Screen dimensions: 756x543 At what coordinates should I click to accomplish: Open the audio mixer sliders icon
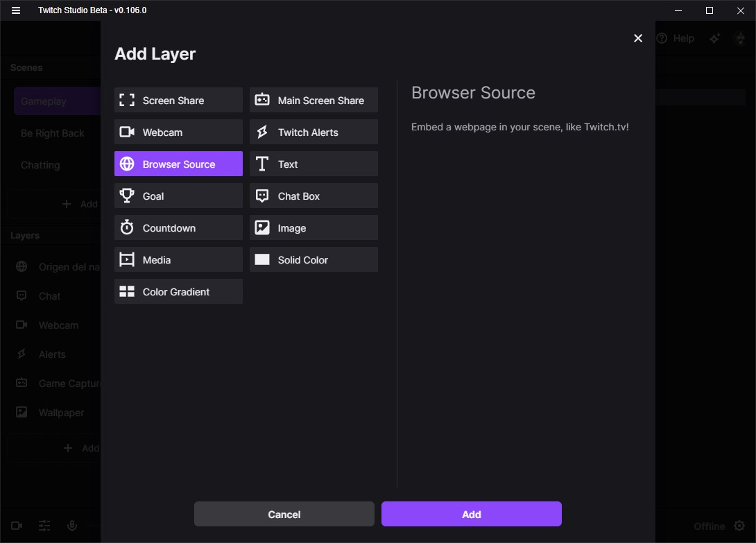click(x=44, y=526)
